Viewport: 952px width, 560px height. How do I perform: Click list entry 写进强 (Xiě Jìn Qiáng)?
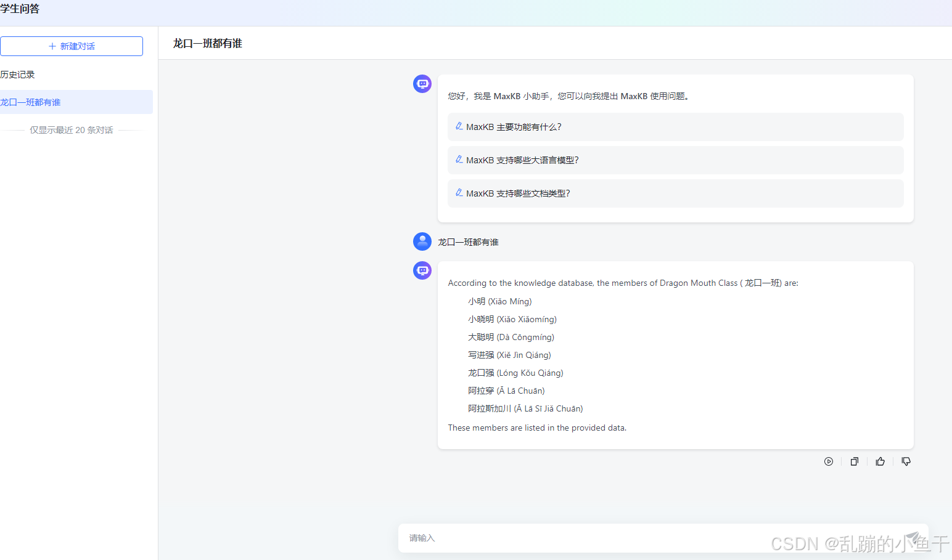[509, 355]
